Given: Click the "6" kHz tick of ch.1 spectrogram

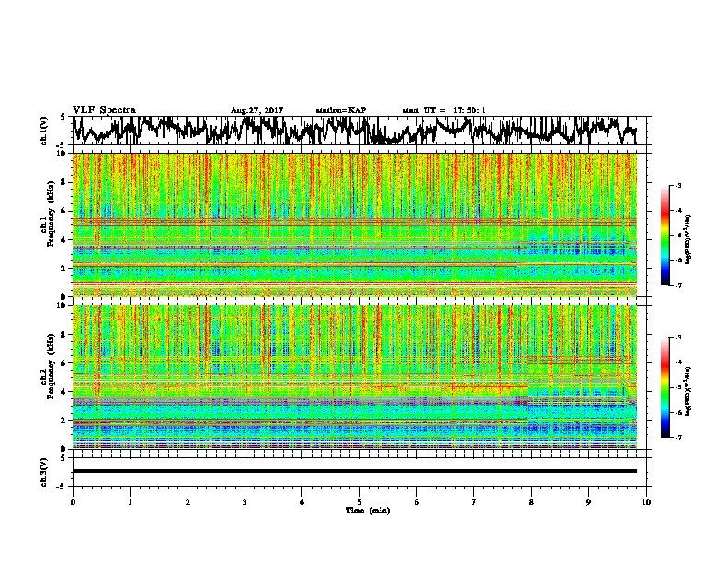Looking at the screenshot, I should (63, 211).
